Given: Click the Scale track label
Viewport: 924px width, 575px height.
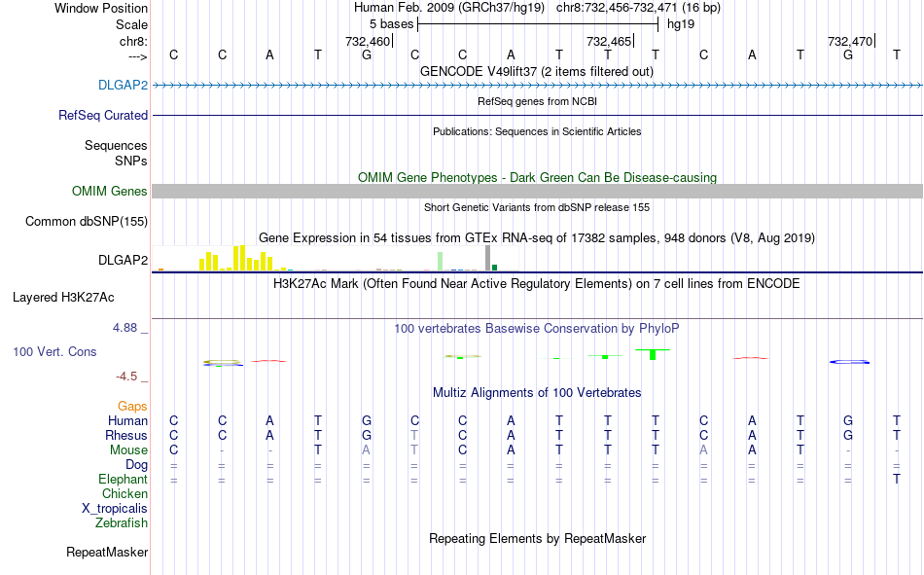Looking at the screenshot, I should (131, 24).
